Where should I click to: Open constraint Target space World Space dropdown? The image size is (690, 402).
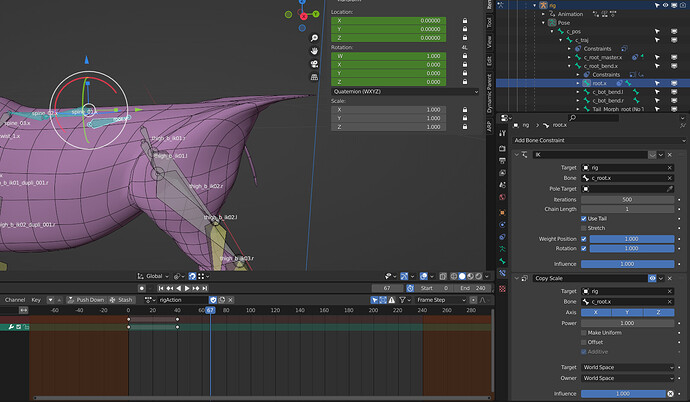[628, 367]
